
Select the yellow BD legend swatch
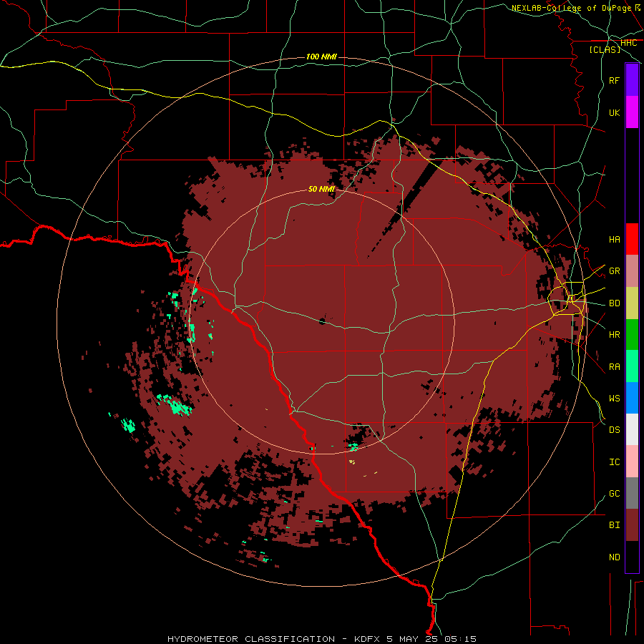click(x=632, y=303)
